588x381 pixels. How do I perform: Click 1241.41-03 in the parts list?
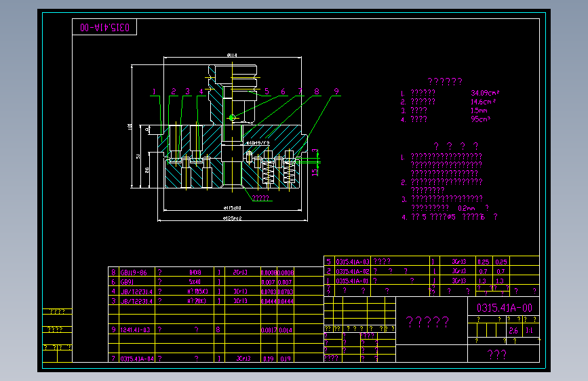136,330
